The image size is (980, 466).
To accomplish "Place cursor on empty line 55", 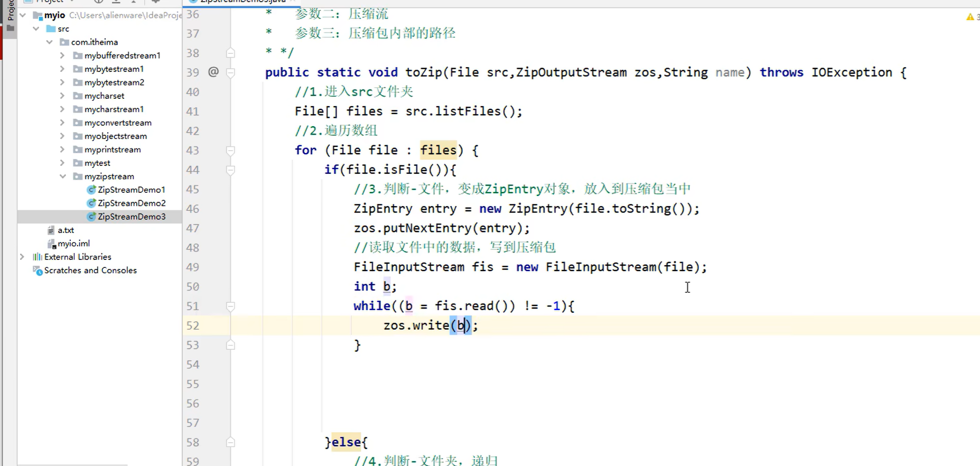I will (581, 384).
